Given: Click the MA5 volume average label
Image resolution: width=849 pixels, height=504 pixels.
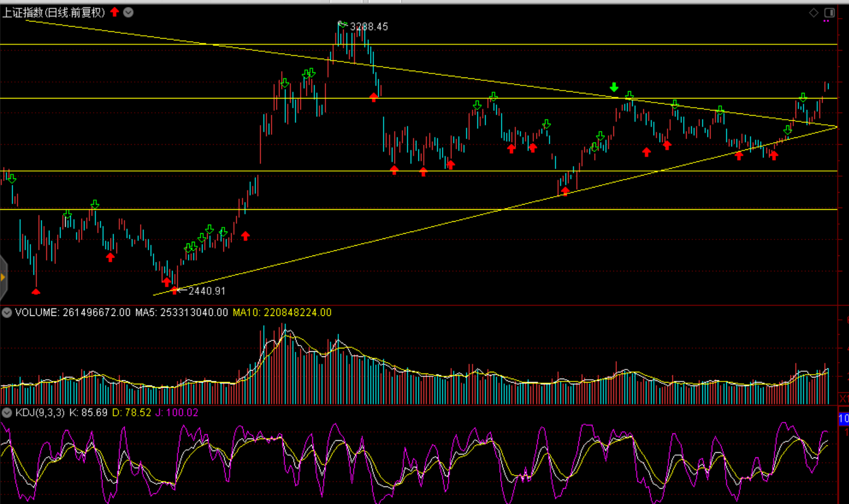Looking at the screenshot, I should 181,312.
